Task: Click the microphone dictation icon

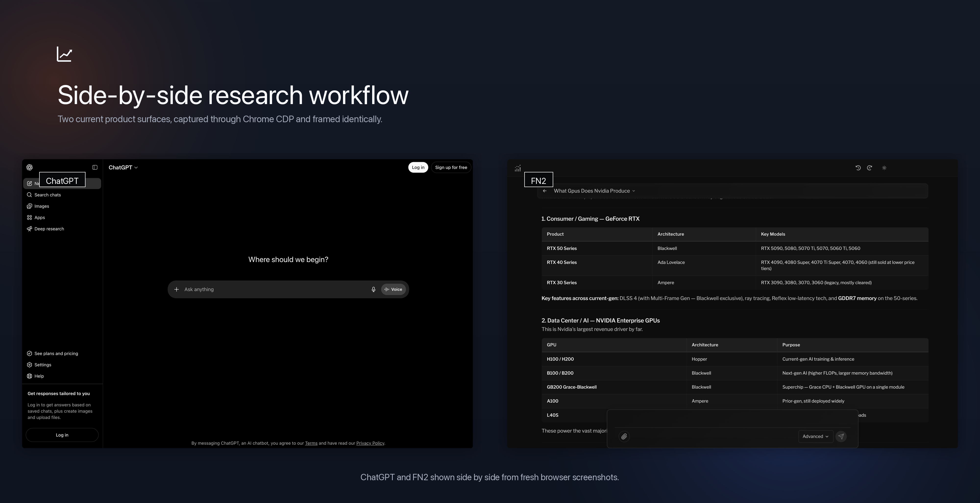Action: point(374,289)
